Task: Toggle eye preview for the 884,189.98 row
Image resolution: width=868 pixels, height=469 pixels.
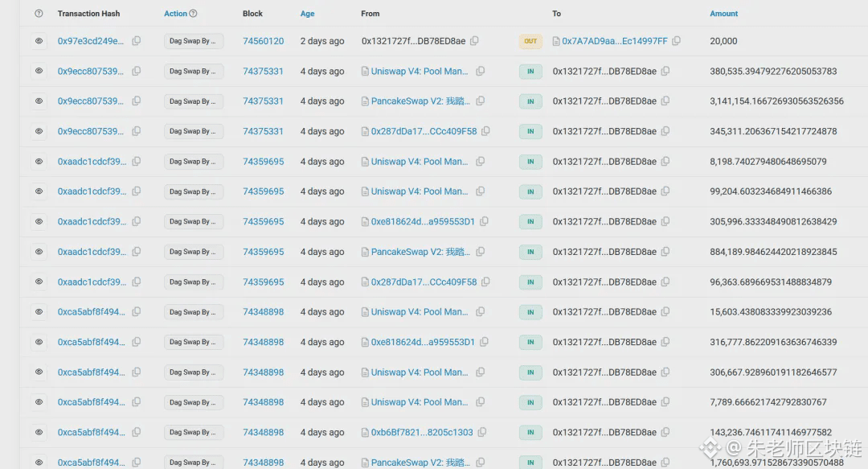Action: pyautogui.click(x=39, y=252)
